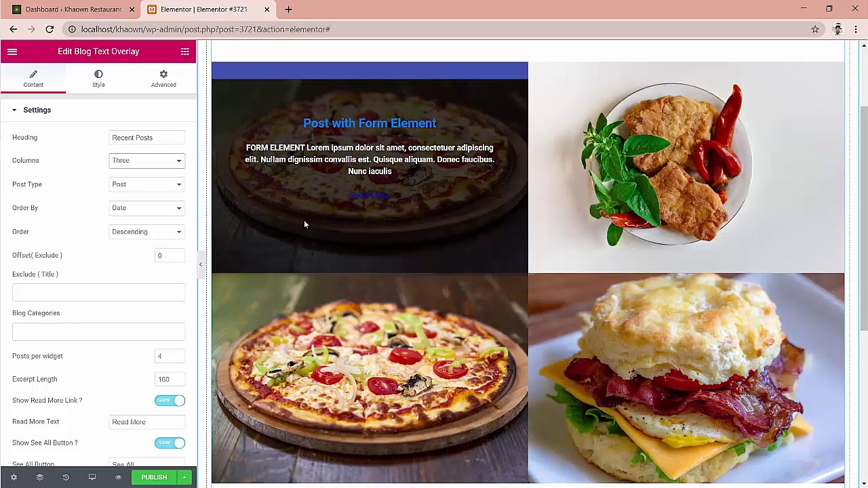The image size is (868, 488).
Task: Close the Elementor #3721 tab
Action: point(267,9)
